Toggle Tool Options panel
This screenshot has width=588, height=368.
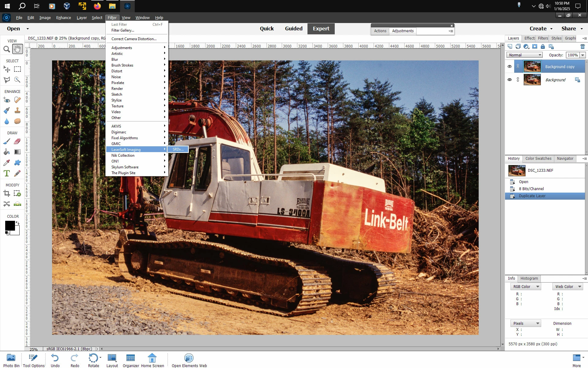pyautogui.click(x=34, y=360)
